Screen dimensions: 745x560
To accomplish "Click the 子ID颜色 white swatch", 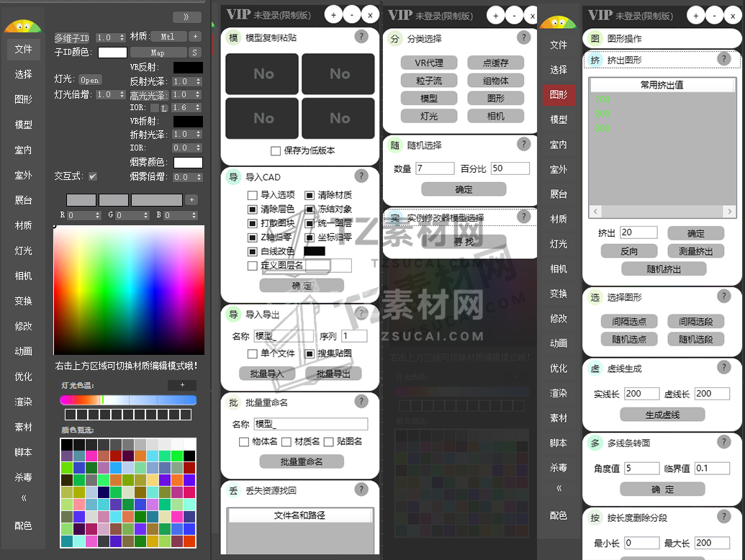I will coord(112,53).
